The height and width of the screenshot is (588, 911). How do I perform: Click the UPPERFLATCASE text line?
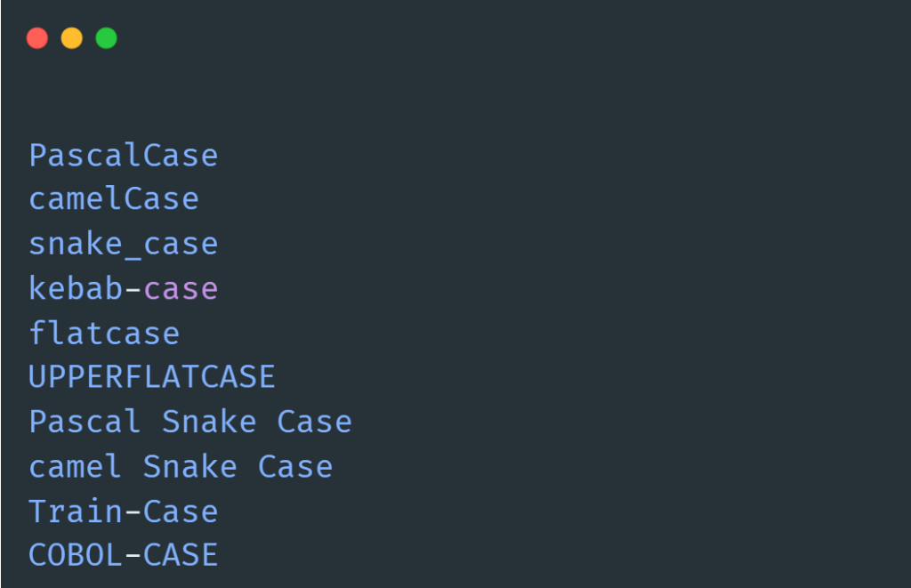[151, 377]
